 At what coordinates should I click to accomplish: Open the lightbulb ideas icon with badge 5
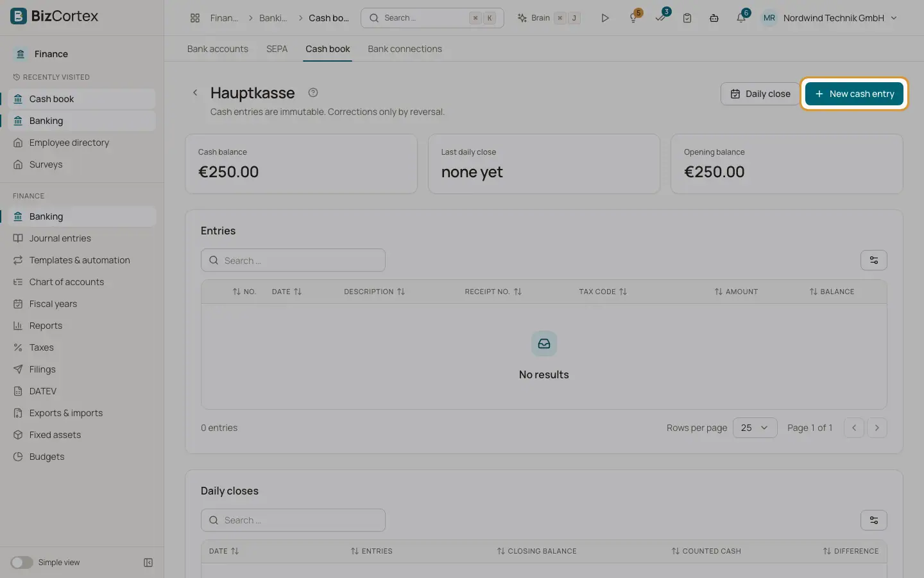tap(633, 18)
